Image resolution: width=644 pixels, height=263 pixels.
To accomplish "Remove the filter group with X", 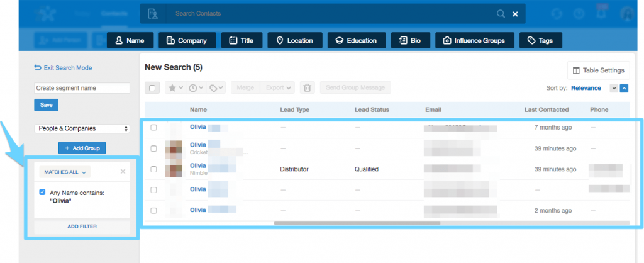I will tap(123, 171).
